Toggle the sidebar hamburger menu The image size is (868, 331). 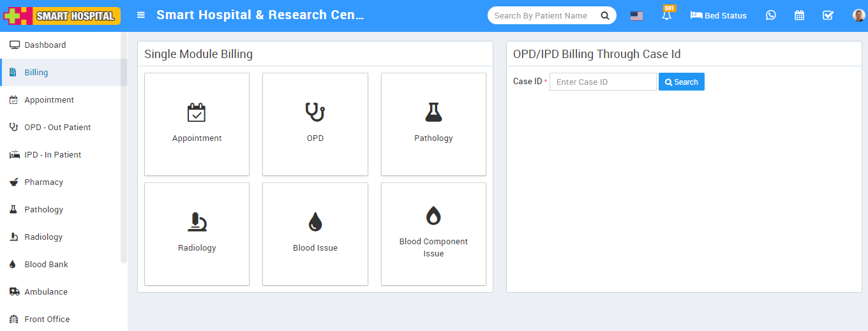(x=141, y=15)
